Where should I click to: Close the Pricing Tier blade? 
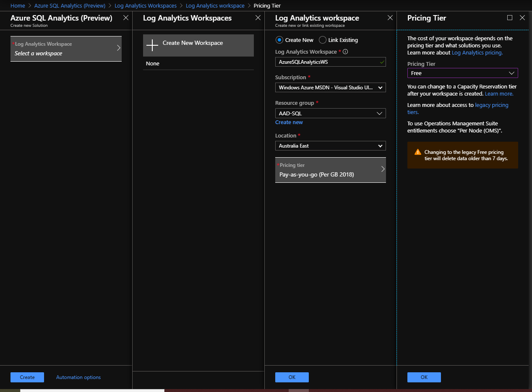click(522, 18)
